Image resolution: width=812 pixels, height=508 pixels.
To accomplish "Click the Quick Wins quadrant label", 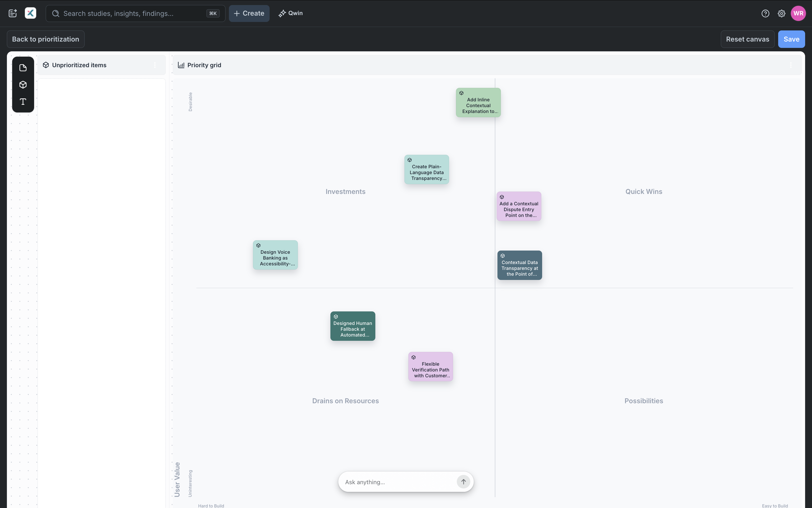I will pyautogui.click(x=644, y=192).
